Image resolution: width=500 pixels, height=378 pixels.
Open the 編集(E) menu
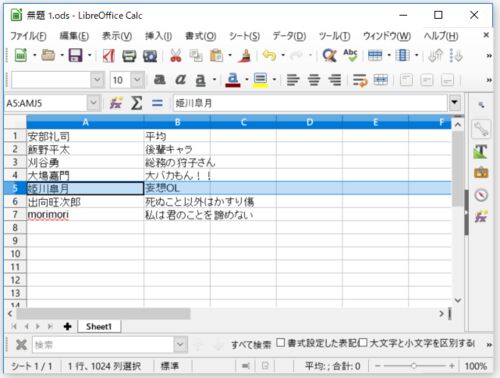[74, 36]
